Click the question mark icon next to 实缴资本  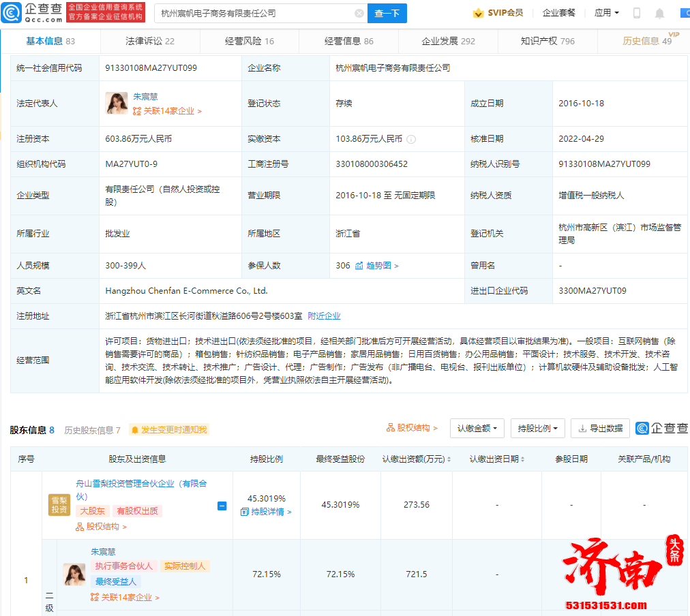[412, 139]
